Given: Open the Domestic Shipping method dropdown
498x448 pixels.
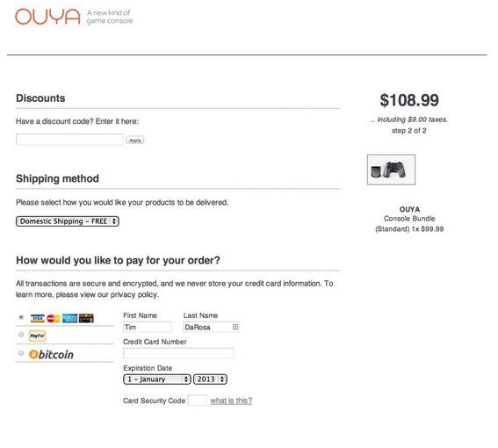Looking at the screenshot, I should [68, 221].
